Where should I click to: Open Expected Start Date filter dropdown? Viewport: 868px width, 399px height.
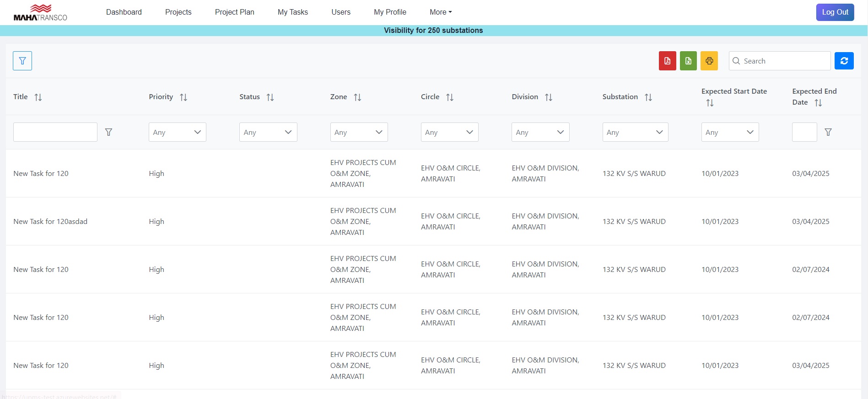(730, 132)
